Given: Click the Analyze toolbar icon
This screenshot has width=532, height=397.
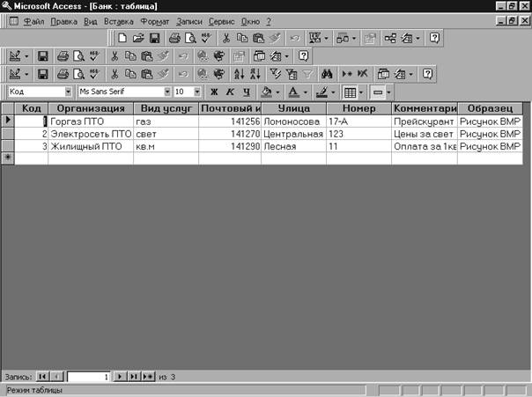Looking at the screenshot, I should click(x=343, y=38).
